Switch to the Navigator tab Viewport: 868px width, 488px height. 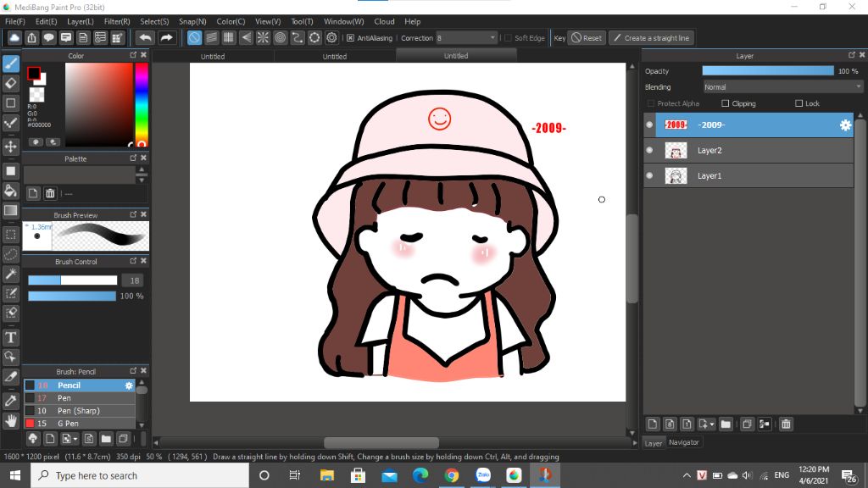tap(684, 442)
